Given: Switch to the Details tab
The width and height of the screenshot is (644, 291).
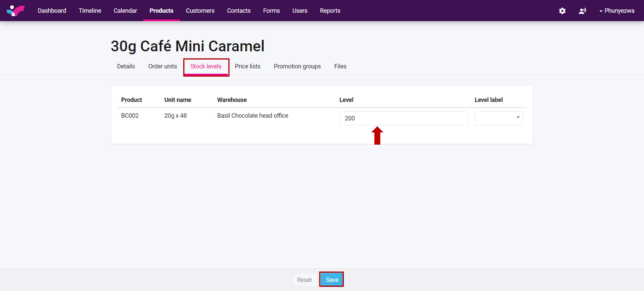Looking at the screenshot, I should pyautogui.click(x=126, y=66).
